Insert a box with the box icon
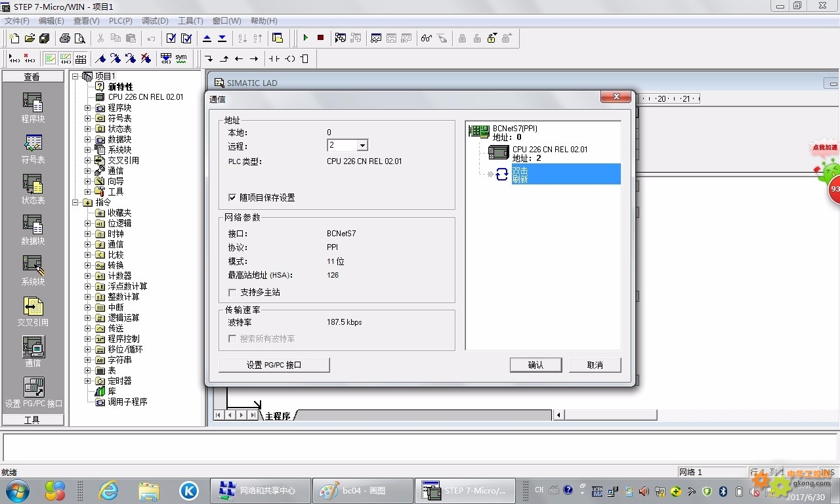Screen dimensions: 840x504 click(x=304, y=58)
